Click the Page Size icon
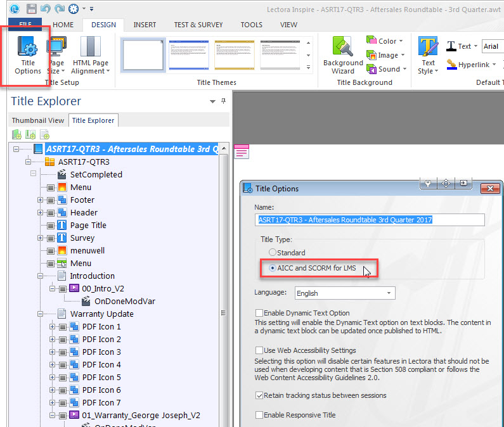Image resolution: width=504 pixels, height=427 pixels. pyautogui.click(x=56, y=47)
